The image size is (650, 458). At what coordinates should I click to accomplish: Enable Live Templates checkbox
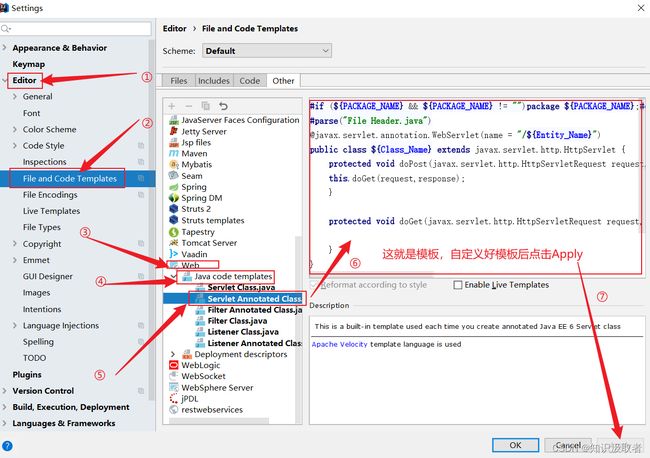(x=458, y=285)
